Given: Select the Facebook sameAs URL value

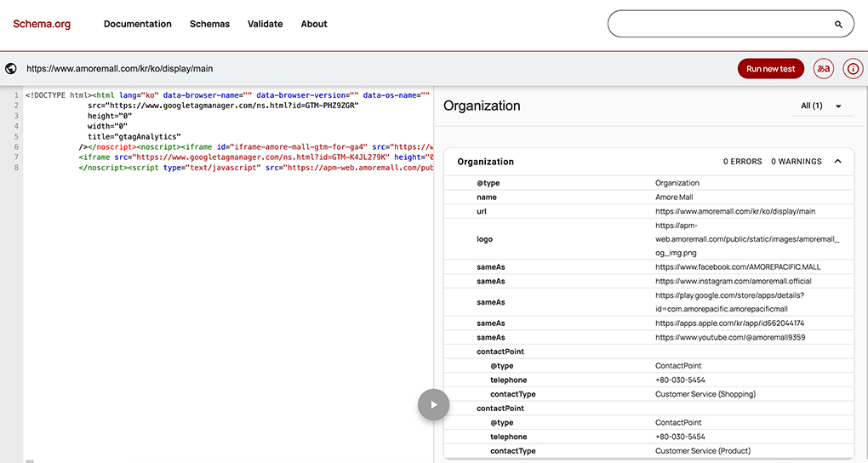Looking at the screenshot, I should tap(738, 267).
